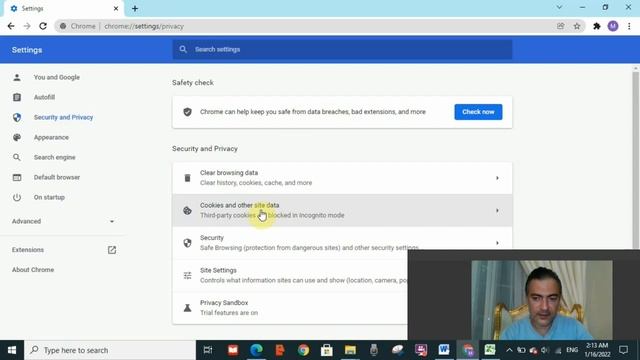Open the profile avatar menu
The image size is (640, 360).
point(613,26)
